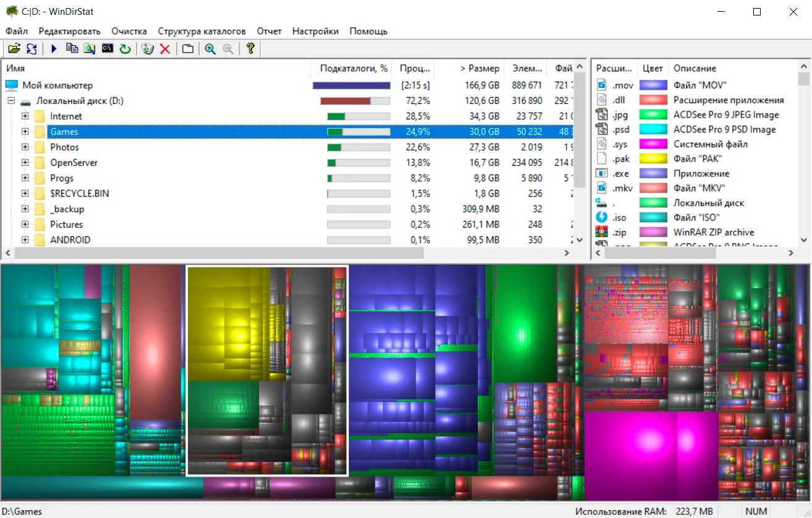Click the red X permanent delete icon

pyautogui.click(x=165, y=48)
